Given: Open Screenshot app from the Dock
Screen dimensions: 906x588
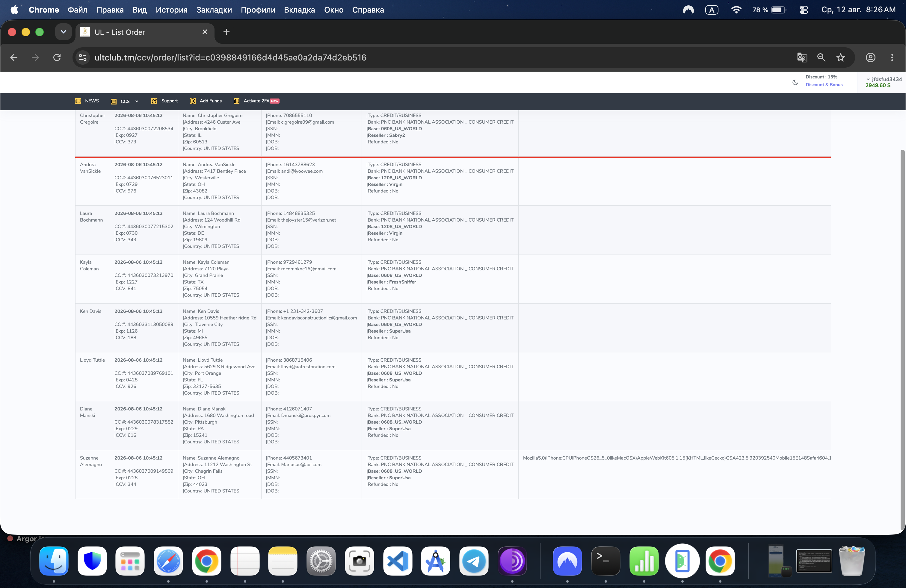Looking at the screenshot, I should (x=359, y=561).
